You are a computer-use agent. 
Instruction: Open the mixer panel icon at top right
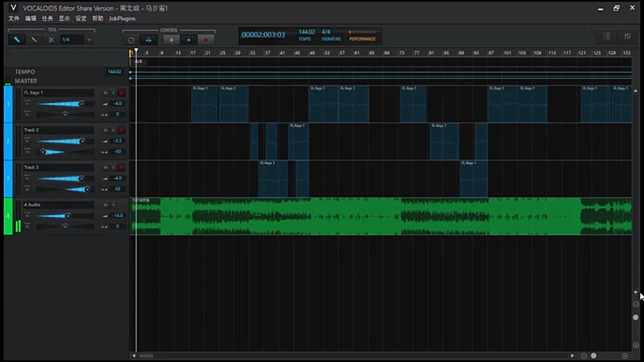click(x=627, y=36)
